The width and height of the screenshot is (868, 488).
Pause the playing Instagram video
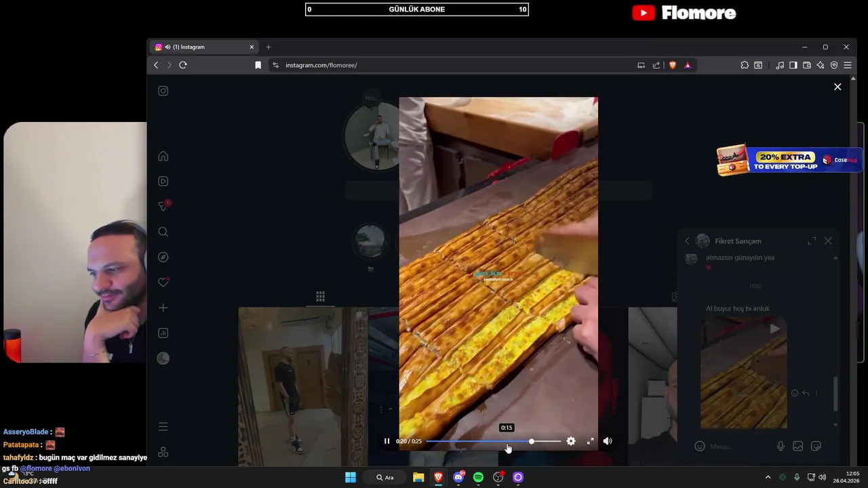coord(387,441)
